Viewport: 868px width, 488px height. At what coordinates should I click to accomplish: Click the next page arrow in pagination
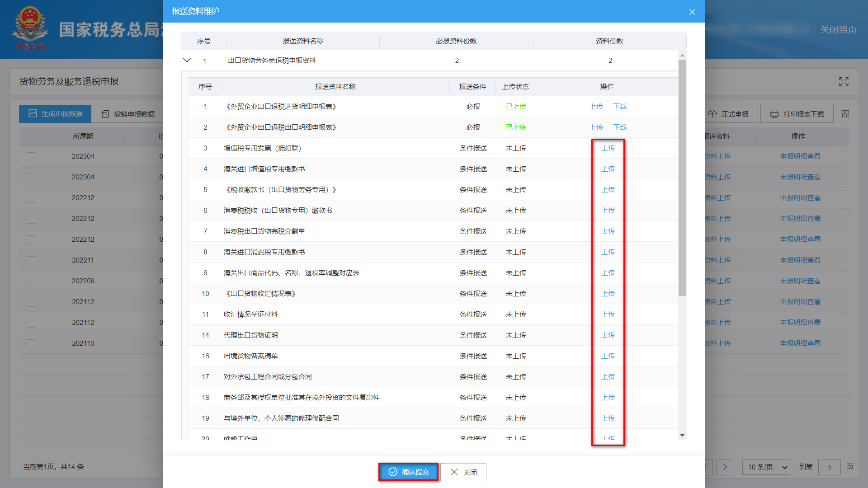[x=725, y=467]
